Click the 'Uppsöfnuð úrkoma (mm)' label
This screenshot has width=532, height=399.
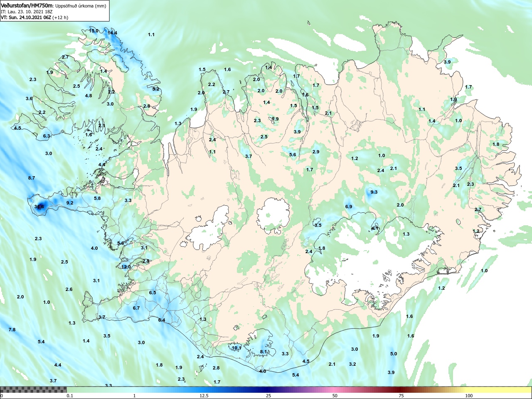pyautogui.click(x=81, y=6)
